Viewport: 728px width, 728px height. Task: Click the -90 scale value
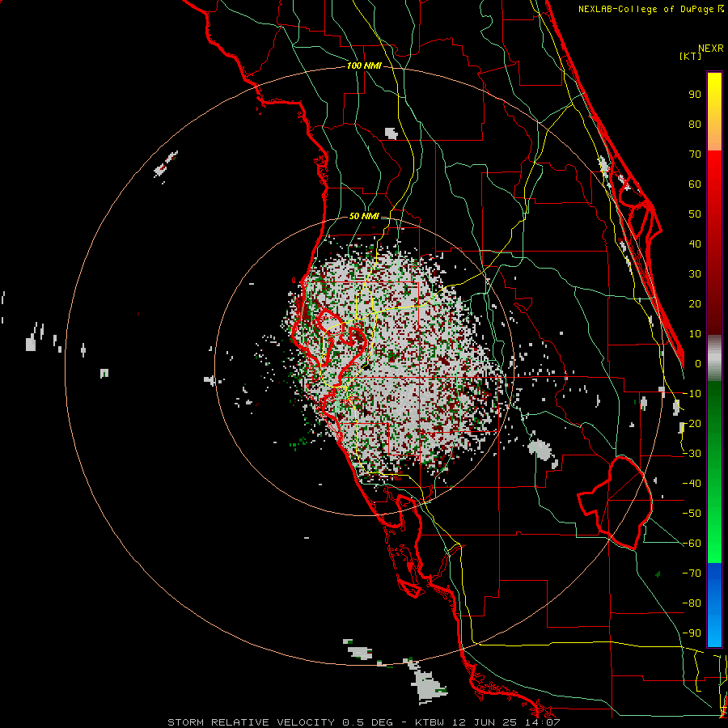692,633
